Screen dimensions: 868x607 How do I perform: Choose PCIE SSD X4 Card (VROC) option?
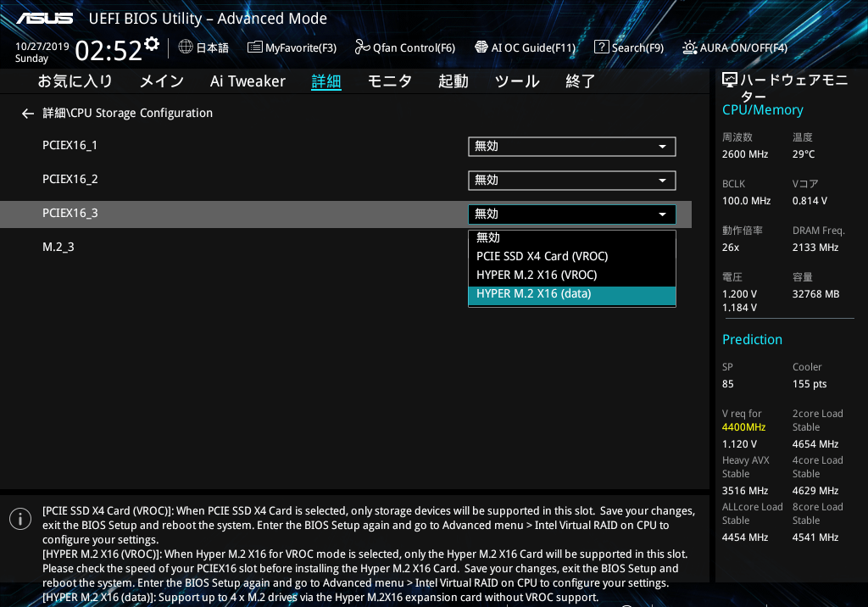coord(572,256)
